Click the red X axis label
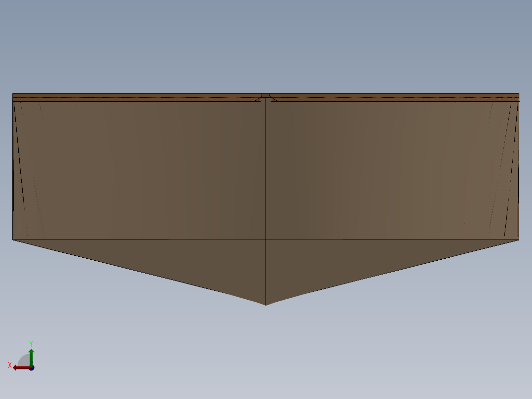Image resolution: width=532 pixels, height=399 pixels. [10, 365]
